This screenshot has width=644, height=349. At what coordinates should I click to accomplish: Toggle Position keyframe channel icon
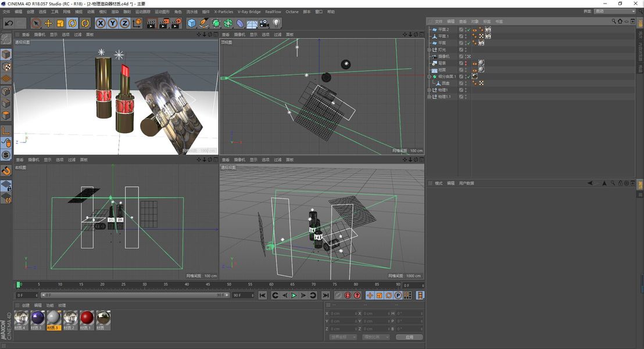pyautogui.click(x=370, y=295)
